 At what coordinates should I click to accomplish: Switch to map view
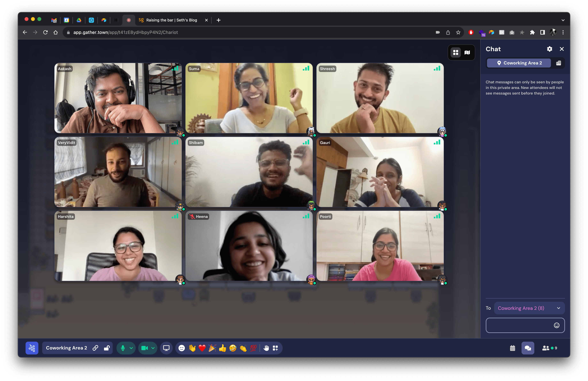[x=467, y=52]
